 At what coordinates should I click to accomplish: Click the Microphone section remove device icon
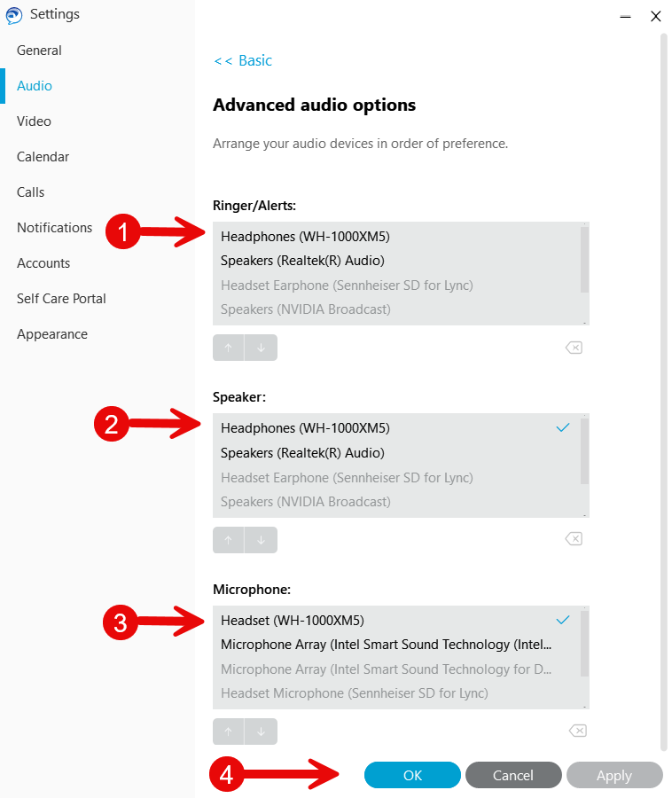coord(577,731)
